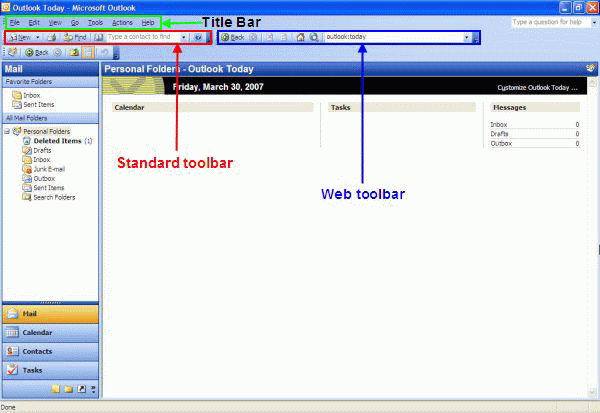600x413 pixels.
Task: Open Advanced toolbar options arrow
Action: tap(116, 54)
